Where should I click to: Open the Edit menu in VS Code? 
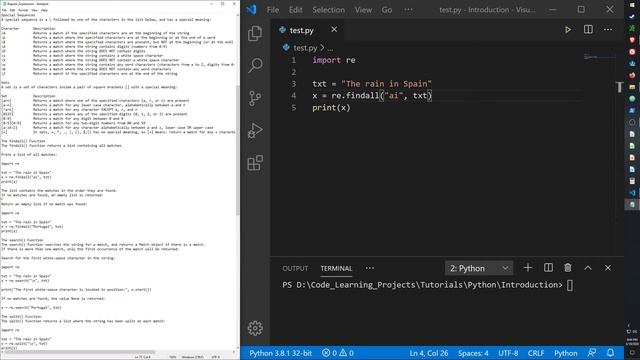coord(296,10)
